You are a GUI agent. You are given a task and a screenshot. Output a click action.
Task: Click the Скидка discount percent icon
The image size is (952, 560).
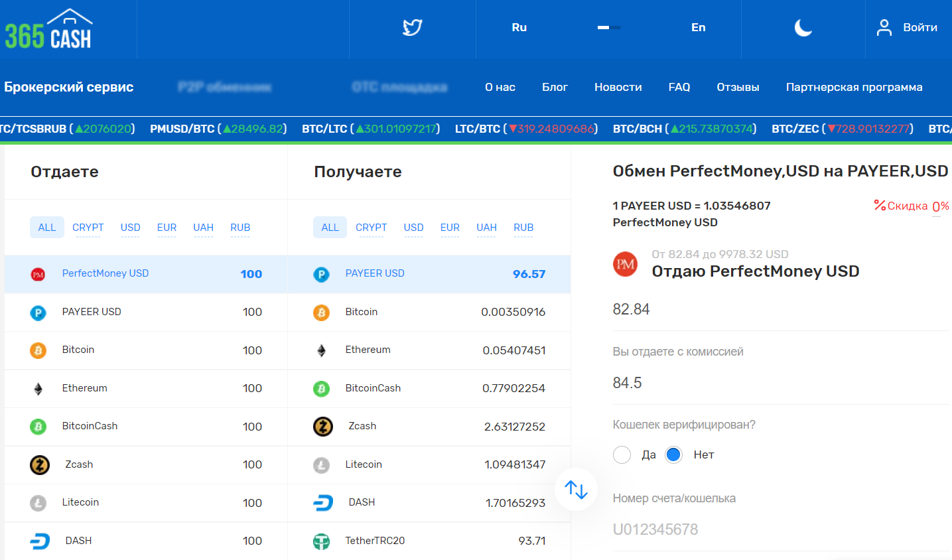point(880,205)
